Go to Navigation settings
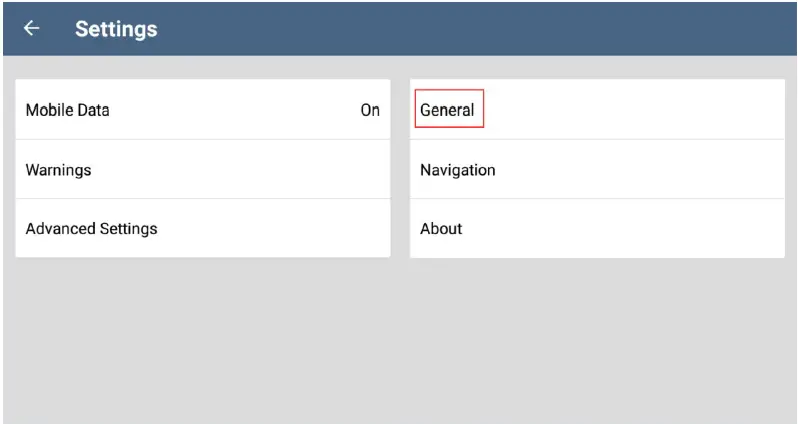 click(x=457, y=170)
